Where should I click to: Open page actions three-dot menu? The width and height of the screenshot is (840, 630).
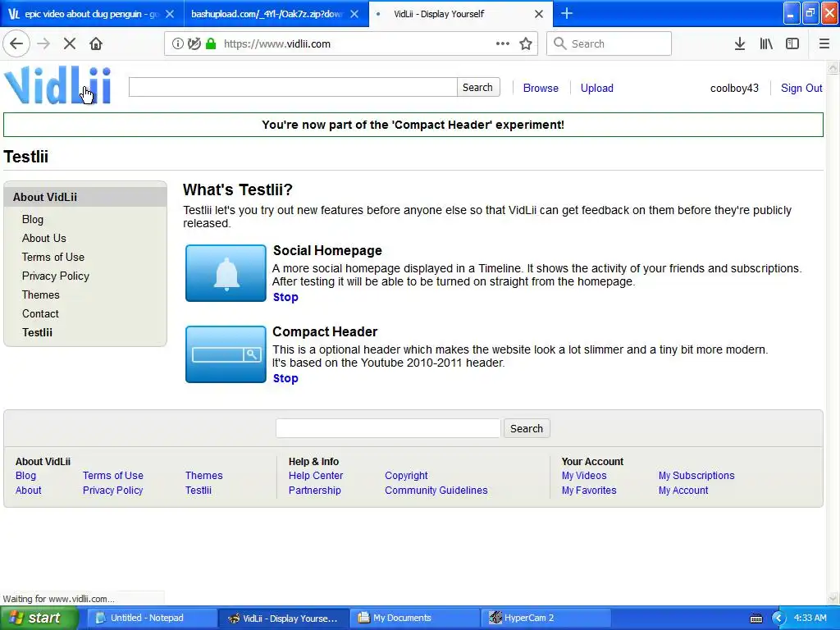503,43
